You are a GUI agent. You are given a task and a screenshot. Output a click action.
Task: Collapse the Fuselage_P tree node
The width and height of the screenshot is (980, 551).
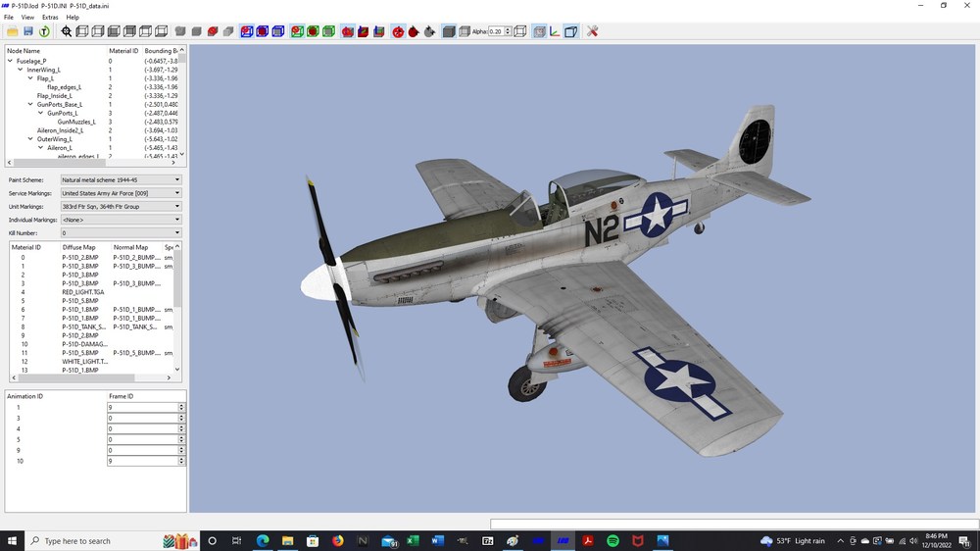(10, 62)
